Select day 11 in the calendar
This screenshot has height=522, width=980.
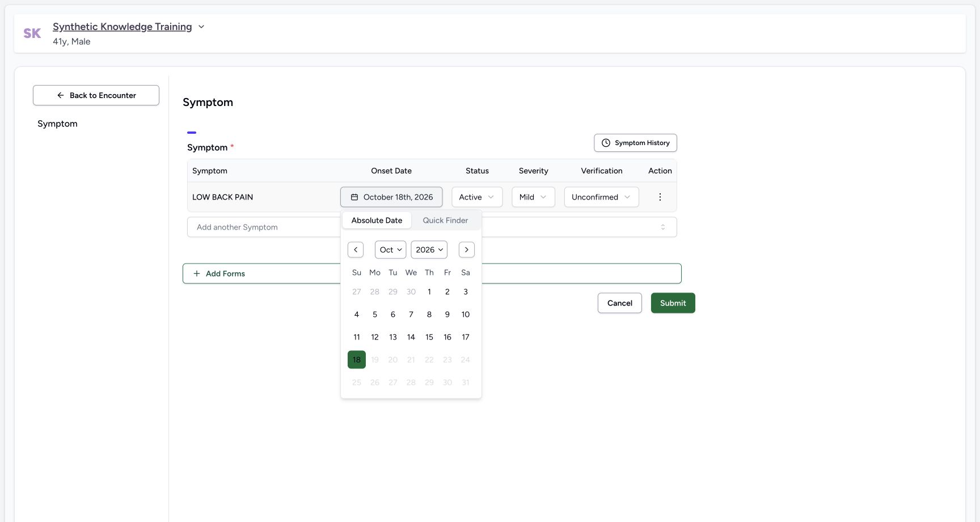357,337
